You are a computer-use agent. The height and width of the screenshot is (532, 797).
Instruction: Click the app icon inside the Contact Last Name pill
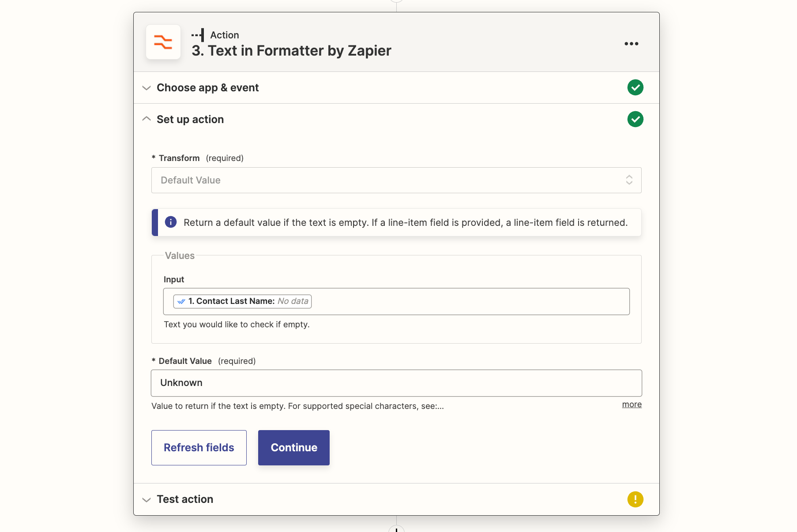pyautogui.click(x=181, y=301)
